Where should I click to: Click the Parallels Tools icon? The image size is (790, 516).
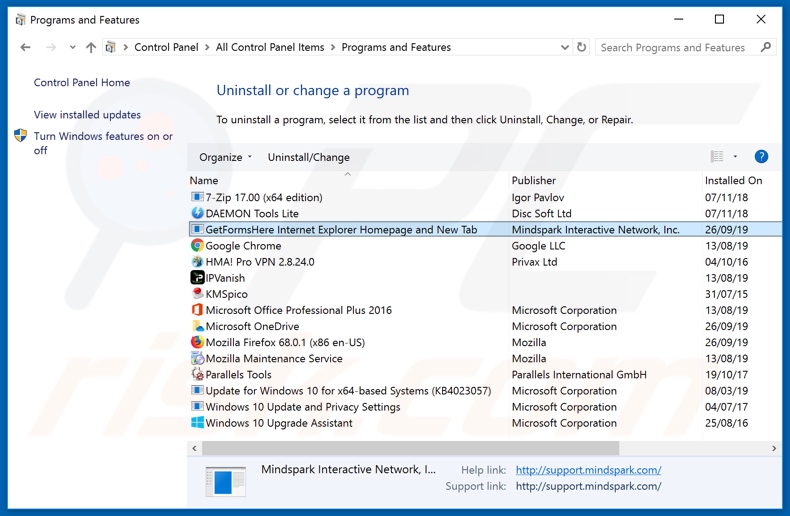(x=197, y=374)
